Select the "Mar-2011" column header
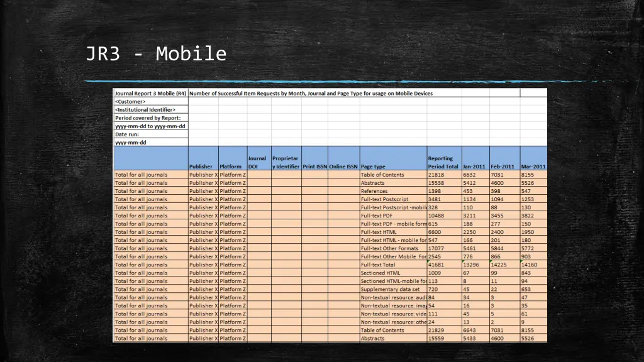Image resolution: width=644 pixels, height=362 pixels. 533,158
